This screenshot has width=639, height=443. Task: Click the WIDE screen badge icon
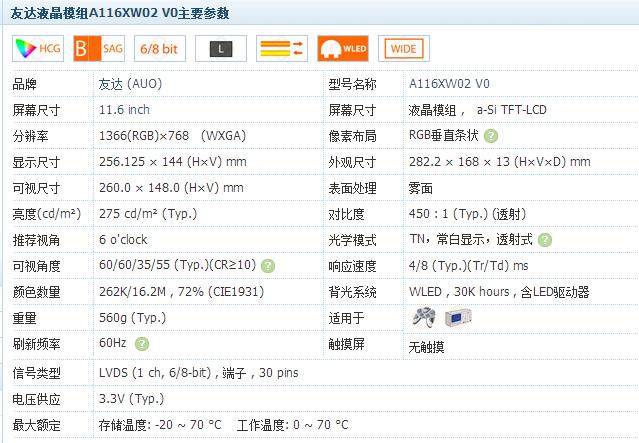404,48
